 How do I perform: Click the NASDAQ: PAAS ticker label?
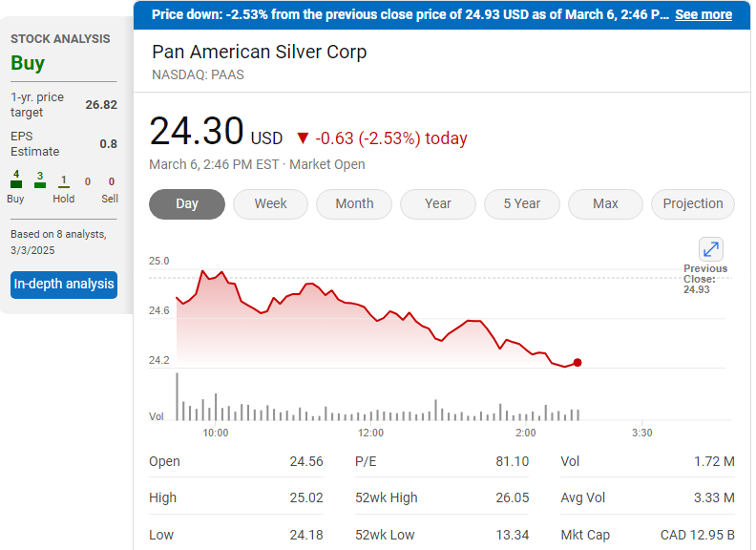198,74
